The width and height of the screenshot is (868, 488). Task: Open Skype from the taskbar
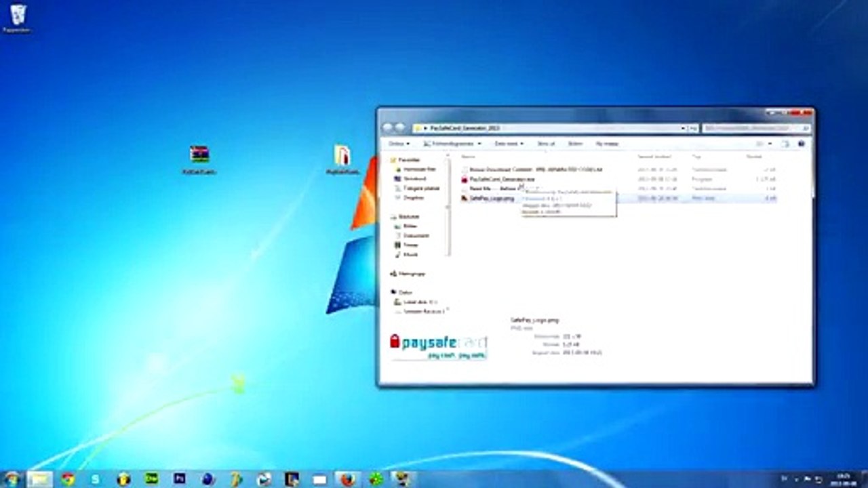point(96,479)
